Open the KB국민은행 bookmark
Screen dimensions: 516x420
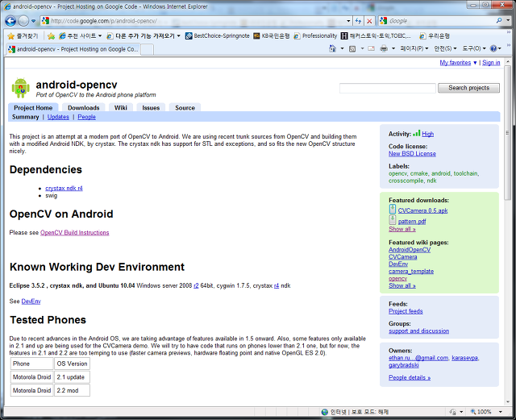pos(272,36)
